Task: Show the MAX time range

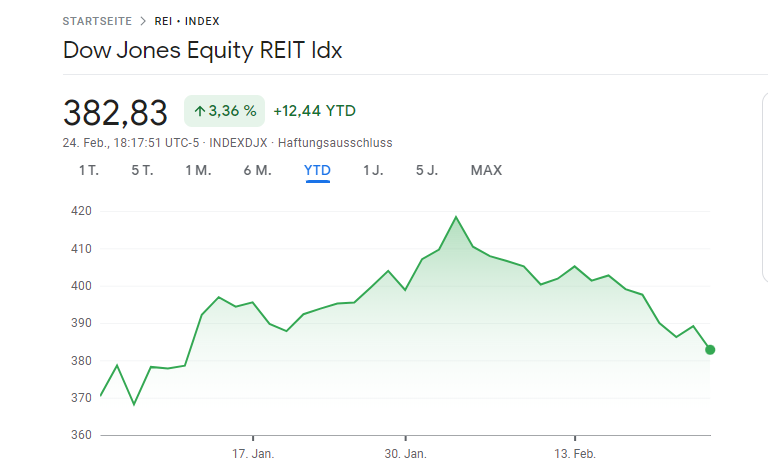Action: [x=486, y=170]
